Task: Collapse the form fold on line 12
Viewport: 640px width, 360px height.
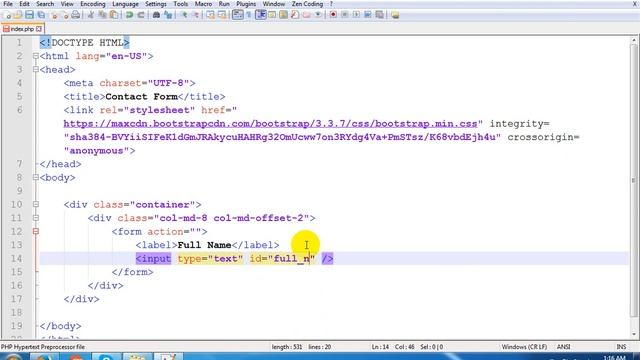Action: pos(36,231)
